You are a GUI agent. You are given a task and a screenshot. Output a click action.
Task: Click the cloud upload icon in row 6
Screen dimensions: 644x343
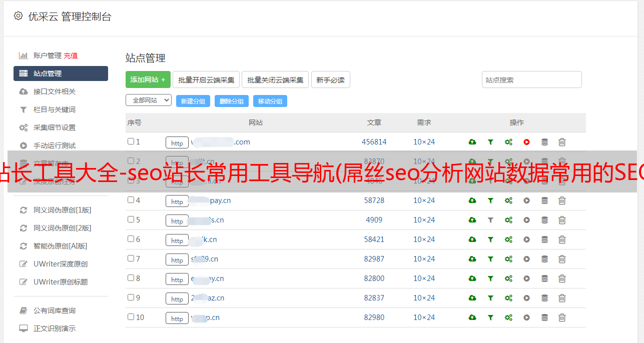coord(472,239)
